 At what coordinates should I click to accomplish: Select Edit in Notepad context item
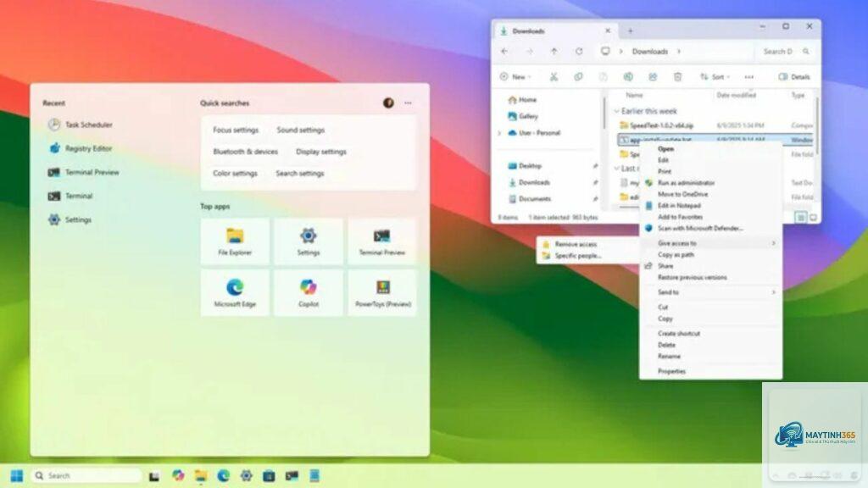(679, 205)
